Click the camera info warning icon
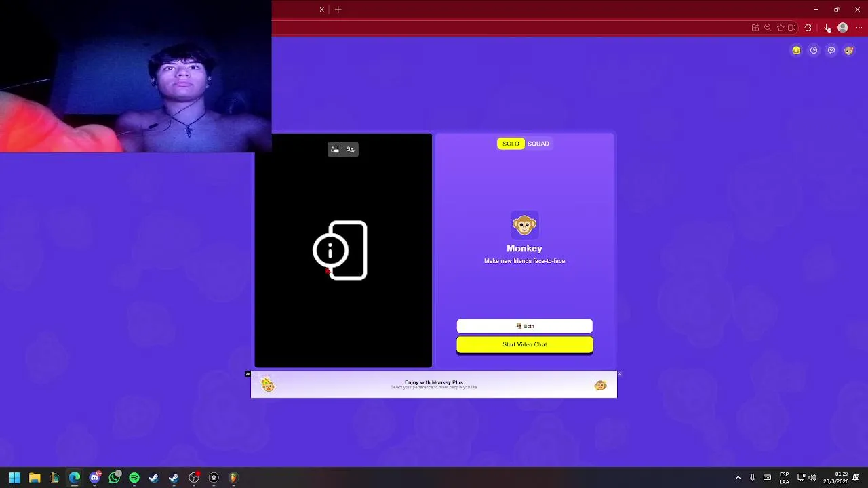The image size is (868, 488). (340, 250)
